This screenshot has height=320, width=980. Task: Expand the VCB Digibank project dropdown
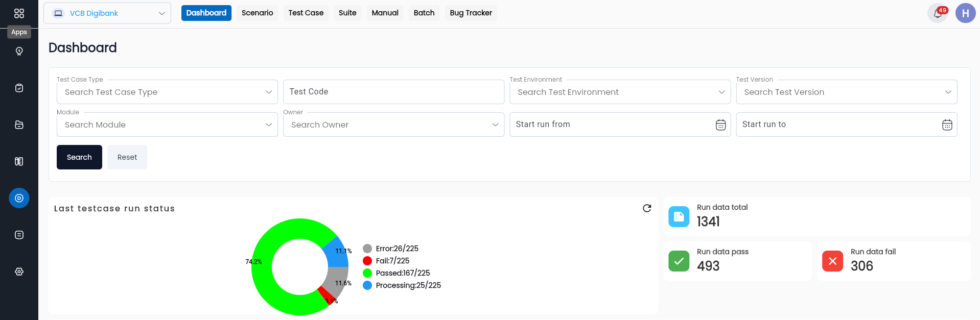107,13
